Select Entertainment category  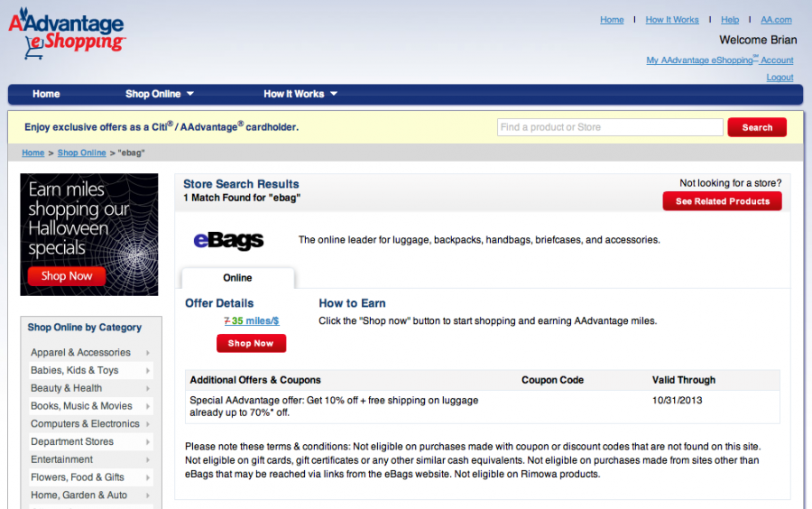61,459
